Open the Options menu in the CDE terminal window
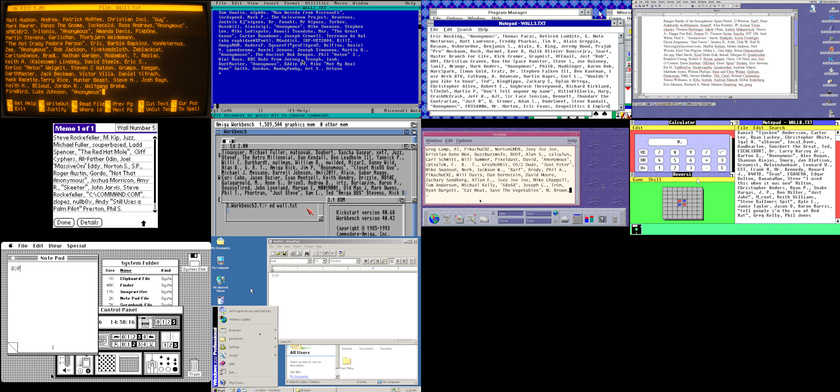 point(464,140)
